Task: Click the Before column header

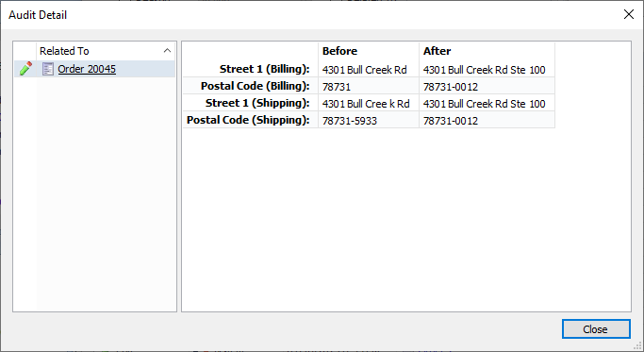Action: click(339, 51)
